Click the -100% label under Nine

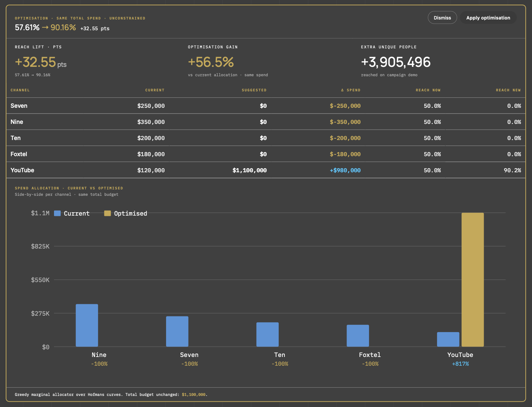[99, 364]
